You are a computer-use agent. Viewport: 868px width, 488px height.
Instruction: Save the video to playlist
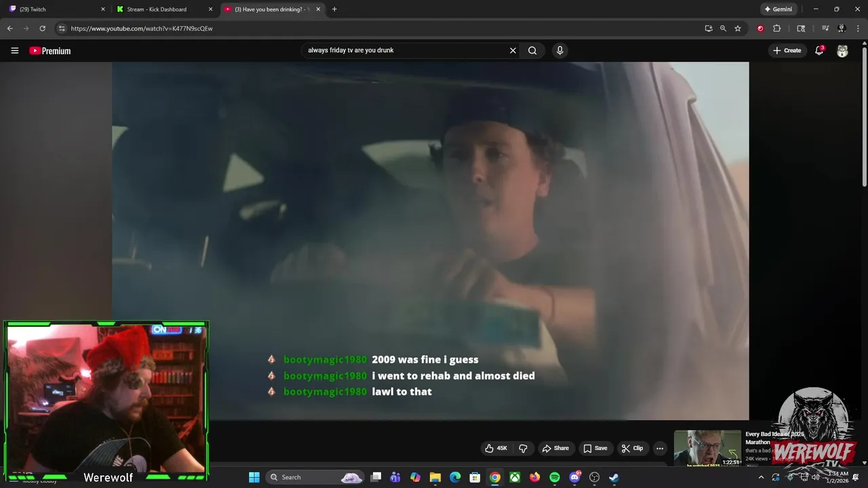[x=595, y=448]
